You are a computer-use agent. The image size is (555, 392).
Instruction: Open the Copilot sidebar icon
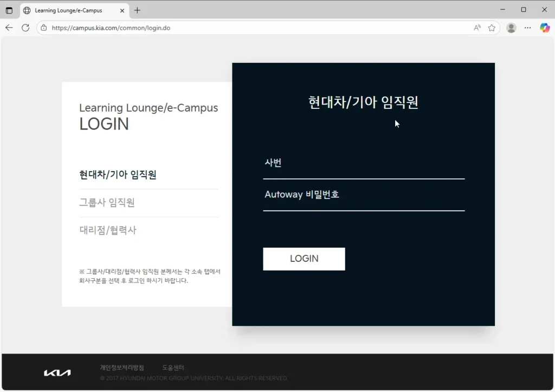click(545, 28)
